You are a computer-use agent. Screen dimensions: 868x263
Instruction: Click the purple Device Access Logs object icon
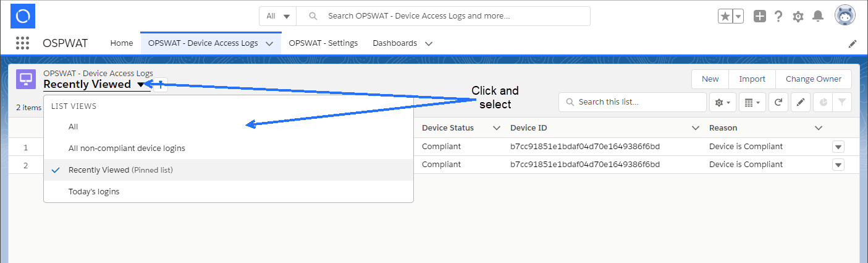26,79
